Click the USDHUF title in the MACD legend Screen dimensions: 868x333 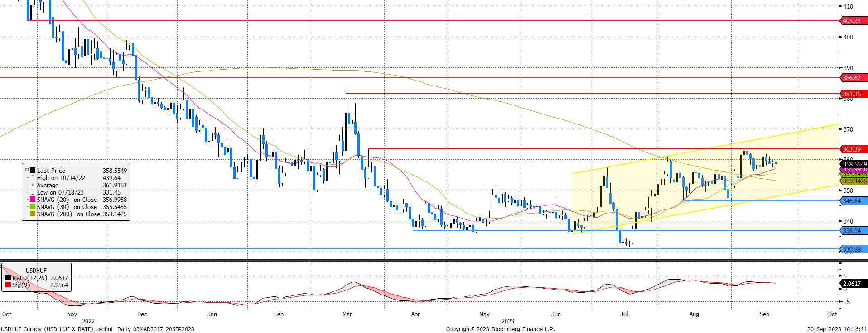(x=36, y=271)
